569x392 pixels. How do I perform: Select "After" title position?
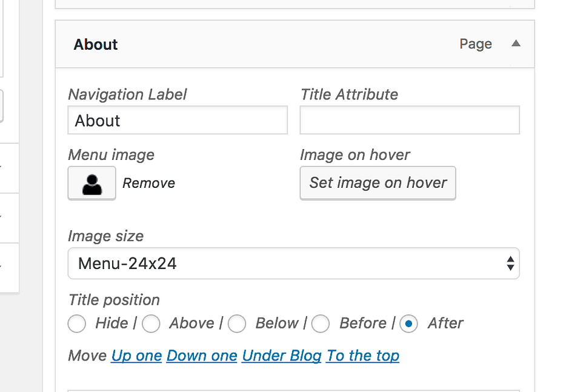pyautogui.click(x=409, y=324)
